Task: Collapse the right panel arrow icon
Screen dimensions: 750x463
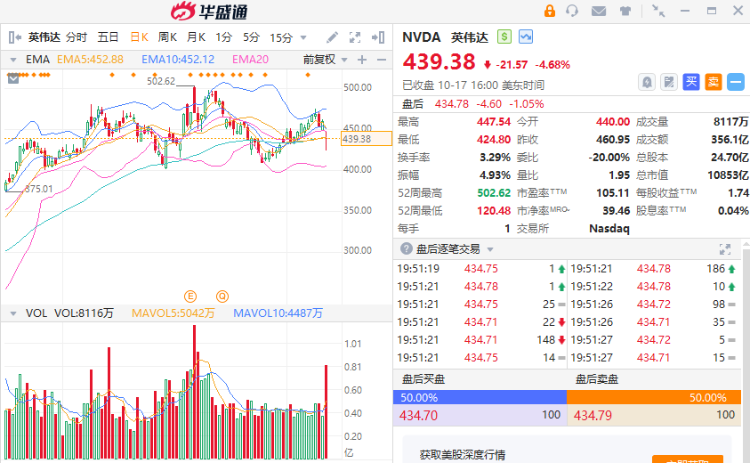Action: pos(378,37)
